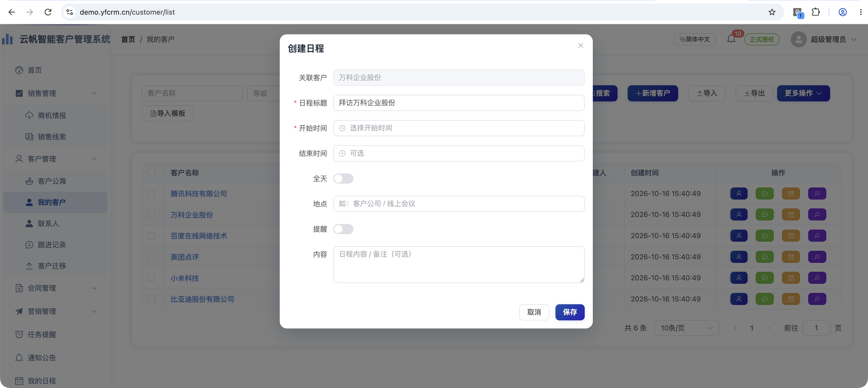Cancel the dialog with 取消 button
The width and height of the screenshot is (868, 388).
(x=534, y=312)
